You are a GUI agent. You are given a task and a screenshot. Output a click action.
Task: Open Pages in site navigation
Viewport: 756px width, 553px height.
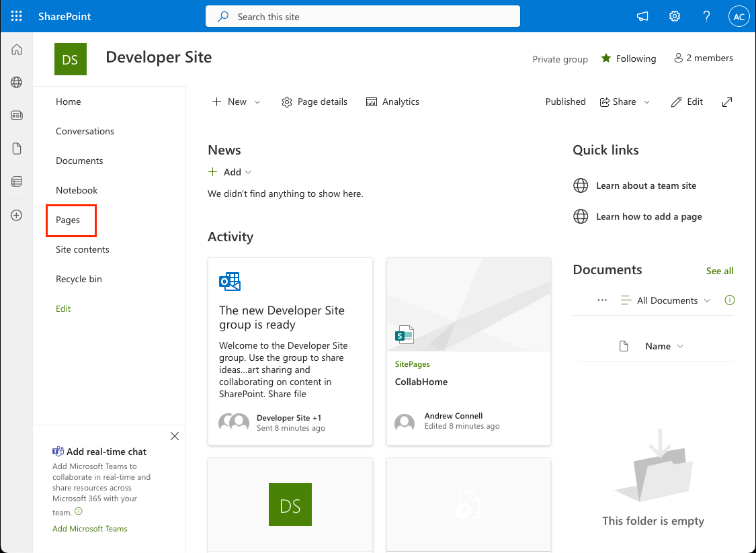point(68,220)
